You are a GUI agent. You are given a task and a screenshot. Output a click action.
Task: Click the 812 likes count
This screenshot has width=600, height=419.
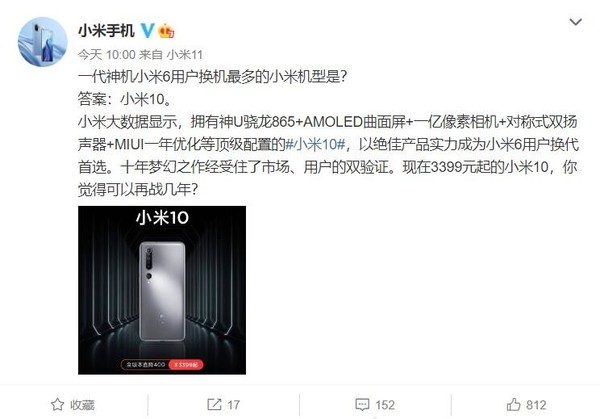pyautogui.click(x=536, y=405)
